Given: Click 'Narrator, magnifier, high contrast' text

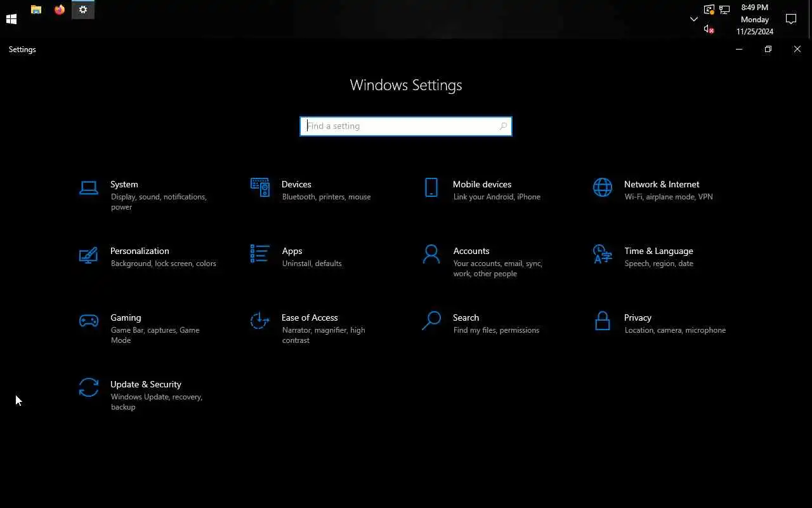Looking at the screenshot, I should pyautogui.click(x=324, y=335).
